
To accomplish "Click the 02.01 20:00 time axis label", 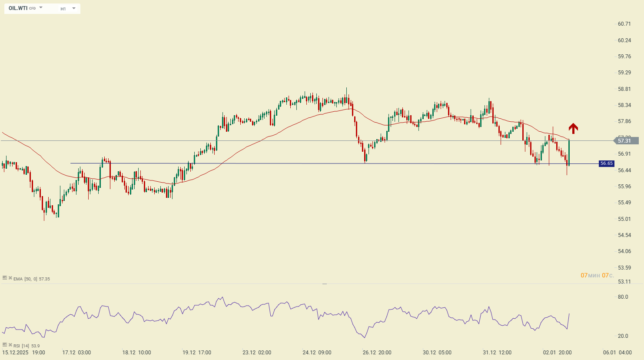I will pos(557,353).
